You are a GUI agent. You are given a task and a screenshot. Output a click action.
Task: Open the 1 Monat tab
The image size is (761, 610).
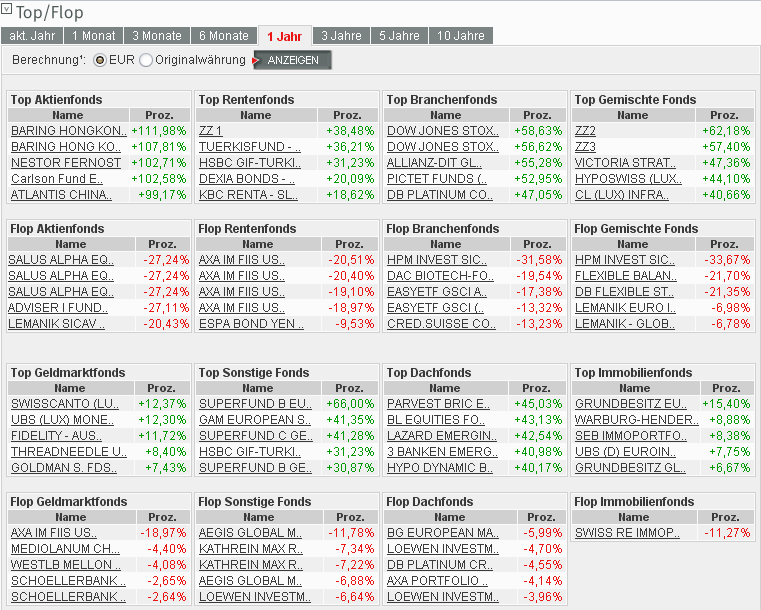pos(94,36)
